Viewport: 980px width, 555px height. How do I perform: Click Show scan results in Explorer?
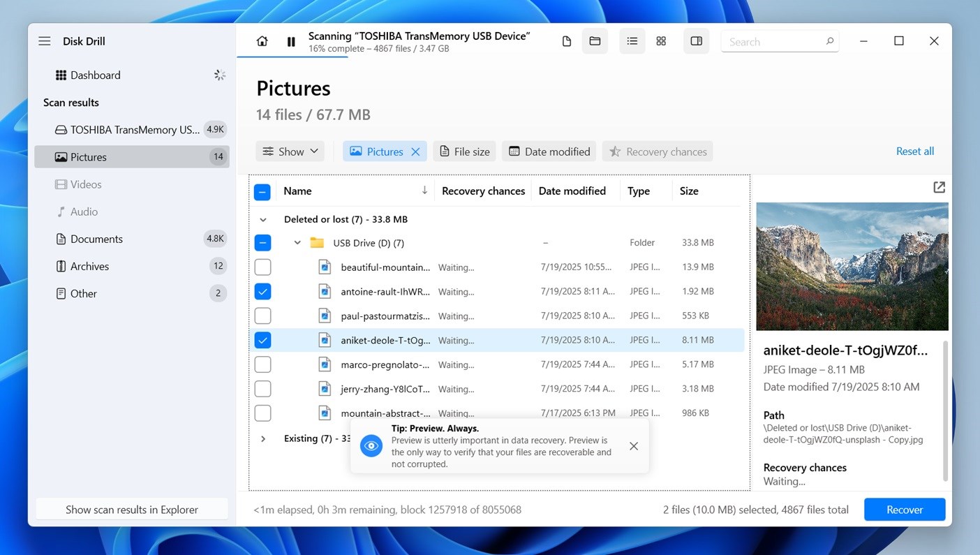[132, 510]
